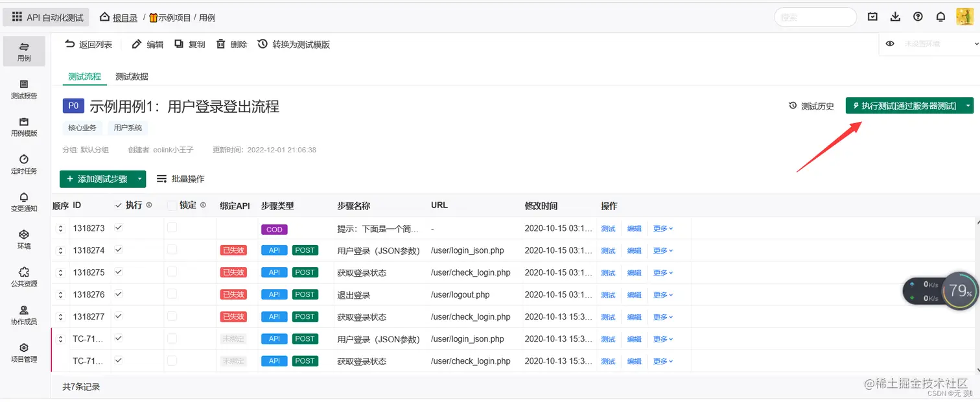Open 项目管理 in left sidebar
The width and height of the screenshot is (980, 402).
point(24,353)
